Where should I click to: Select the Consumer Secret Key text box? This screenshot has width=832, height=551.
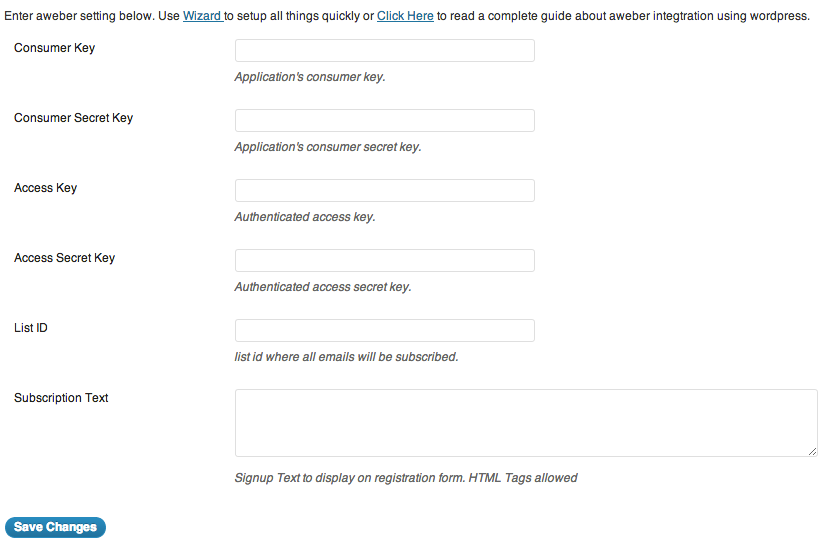pos(385,120)
